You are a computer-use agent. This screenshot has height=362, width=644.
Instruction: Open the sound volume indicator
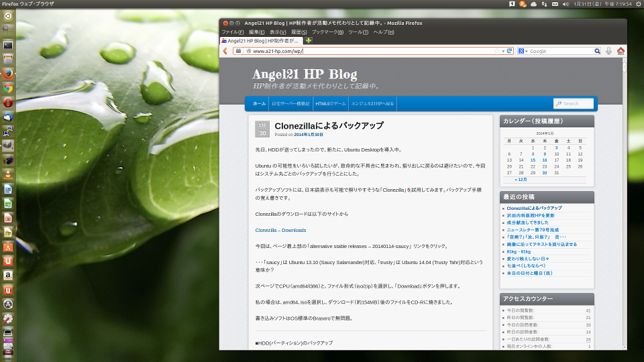[x=566, y=4]
